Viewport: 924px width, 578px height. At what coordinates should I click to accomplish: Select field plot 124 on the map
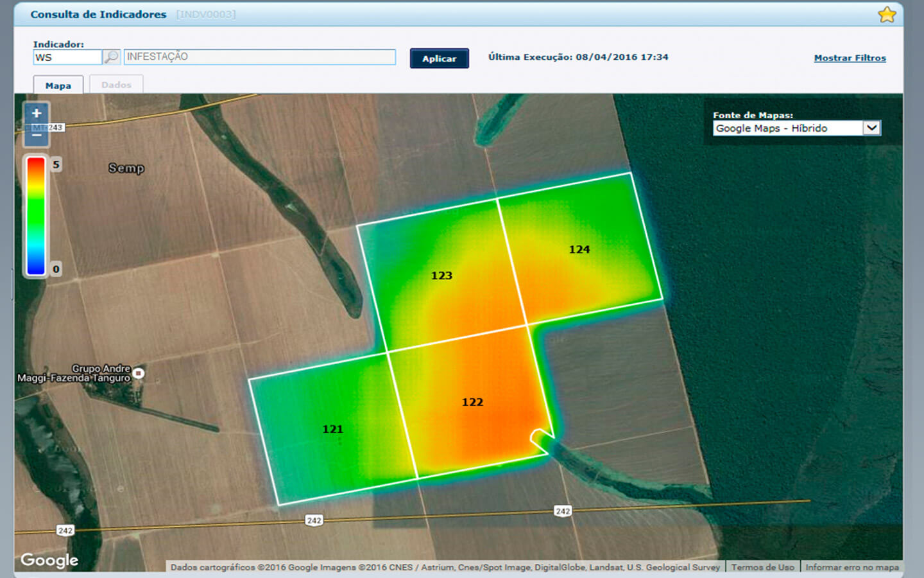pyautogui.click(x=579, y=249)
